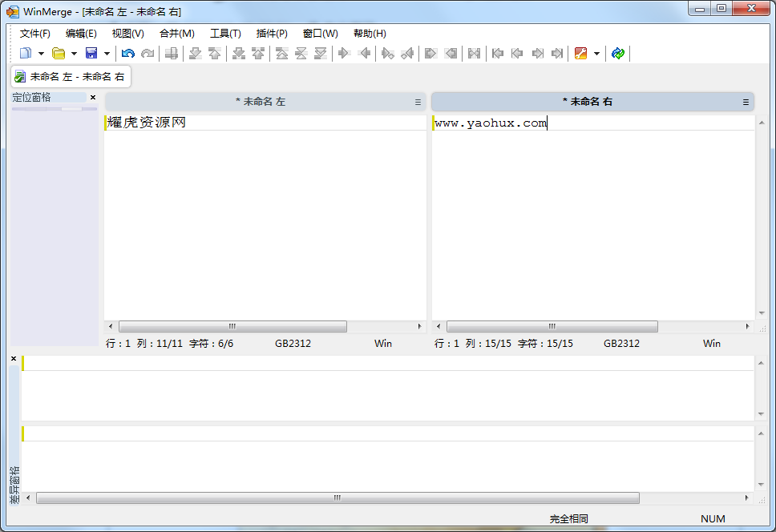Screen dimensions: 776x532
Task: Open the 文件(F) menu
Action: [34, 34]
